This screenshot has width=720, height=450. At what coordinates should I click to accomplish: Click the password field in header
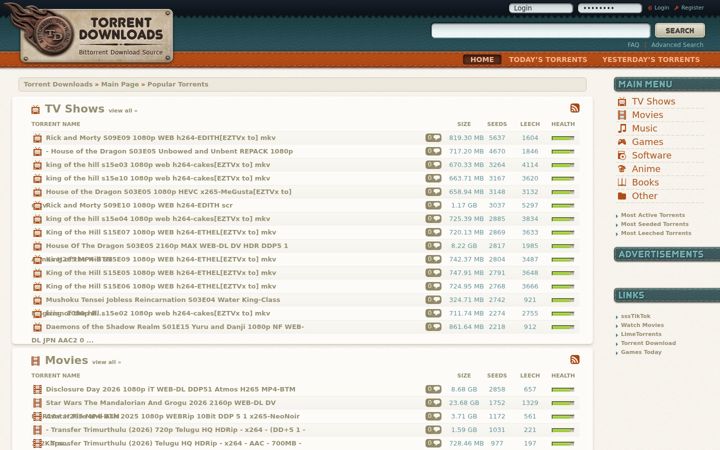(x=609, y=8)
